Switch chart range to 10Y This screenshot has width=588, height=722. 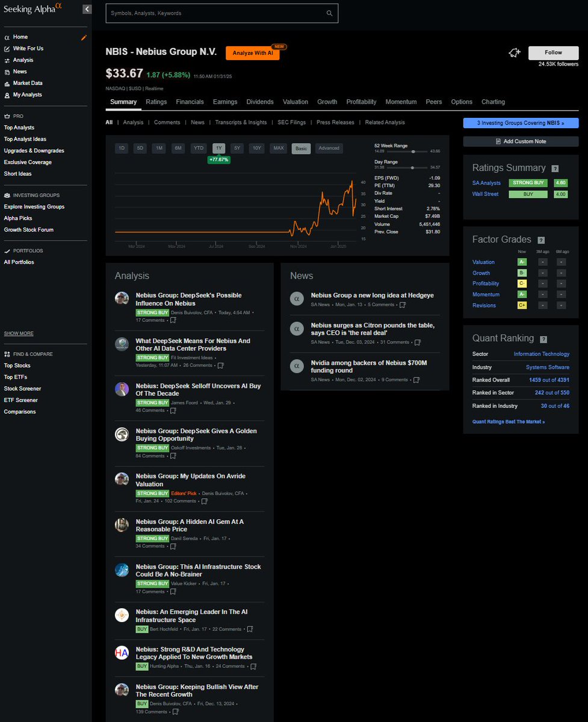[257, 148]
